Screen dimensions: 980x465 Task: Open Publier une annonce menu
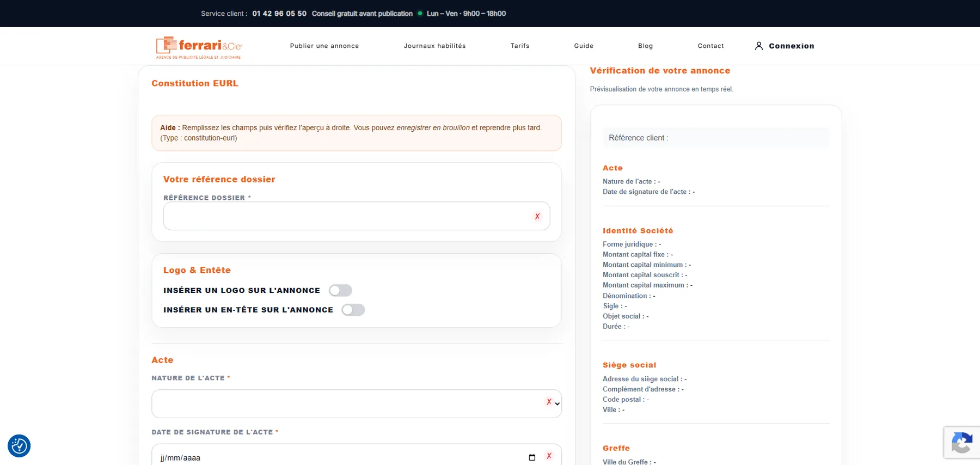tap(324, 46)
